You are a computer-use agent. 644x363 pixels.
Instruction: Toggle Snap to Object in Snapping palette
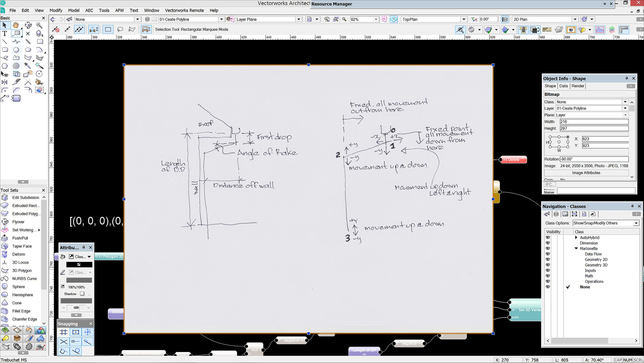coord(76,332)
